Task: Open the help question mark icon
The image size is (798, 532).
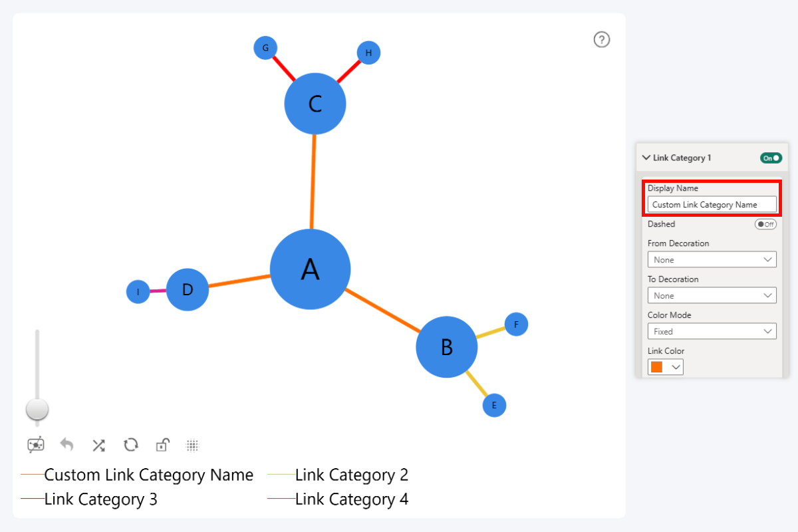Action: pos(602,40)
